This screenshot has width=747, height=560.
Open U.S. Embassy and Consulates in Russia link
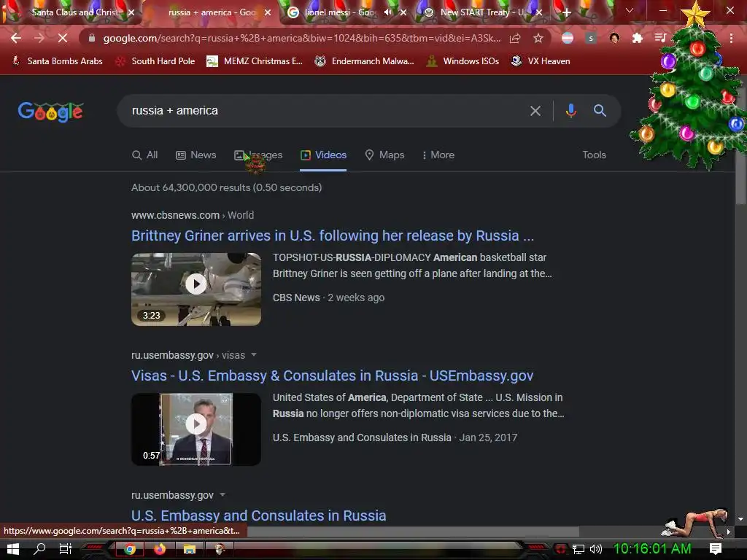click(259, 516)
